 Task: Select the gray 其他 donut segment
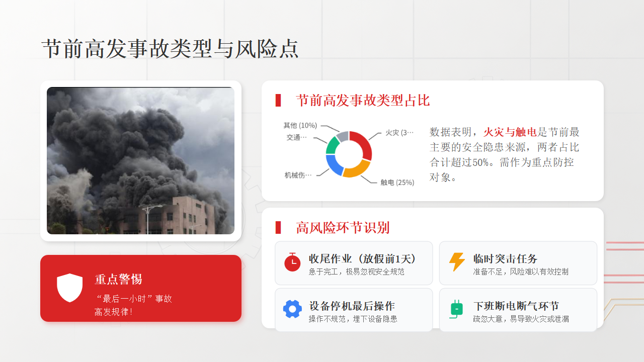tap(342, 136)
